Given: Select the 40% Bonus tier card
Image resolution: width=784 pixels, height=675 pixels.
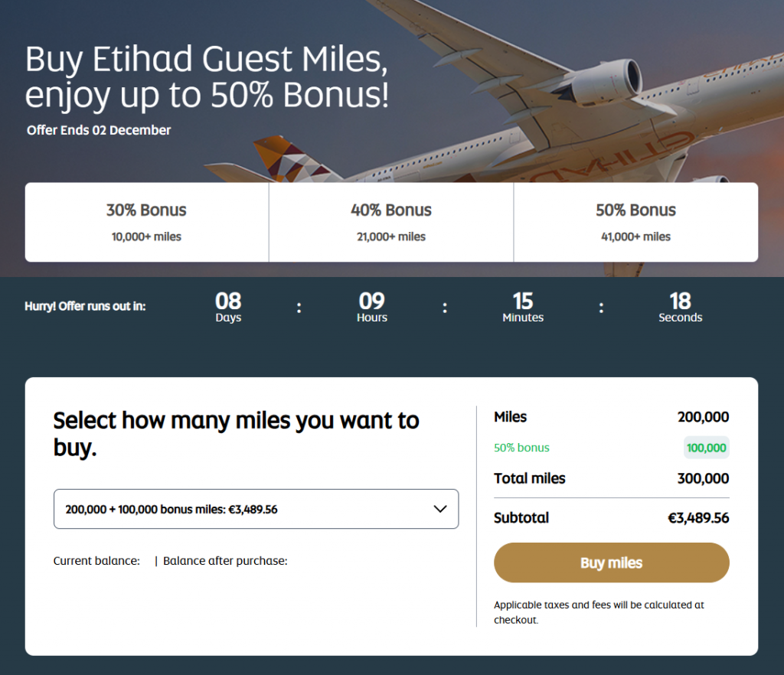Looking at the screenshot, I should click(391, 221).
